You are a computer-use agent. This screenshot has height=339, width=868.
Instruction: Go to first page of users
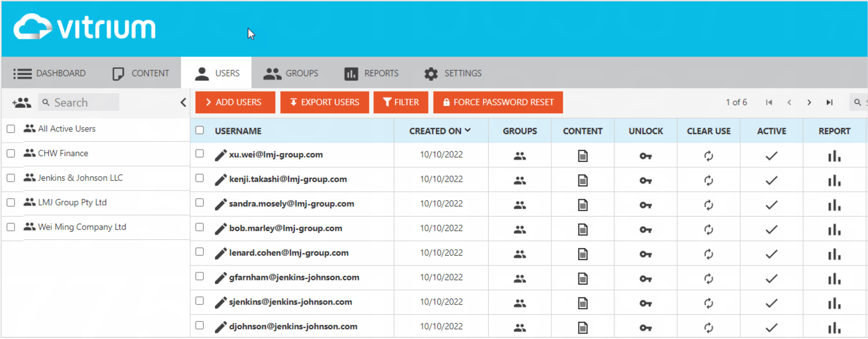pyautogui.click(x=769, y=102)
